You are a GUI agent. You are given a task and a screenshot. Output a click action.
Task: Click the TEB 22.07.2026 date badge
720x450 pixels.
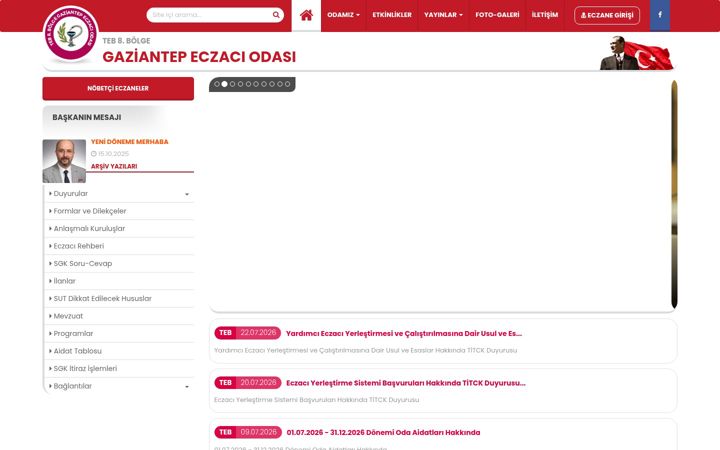click(248, 333)
